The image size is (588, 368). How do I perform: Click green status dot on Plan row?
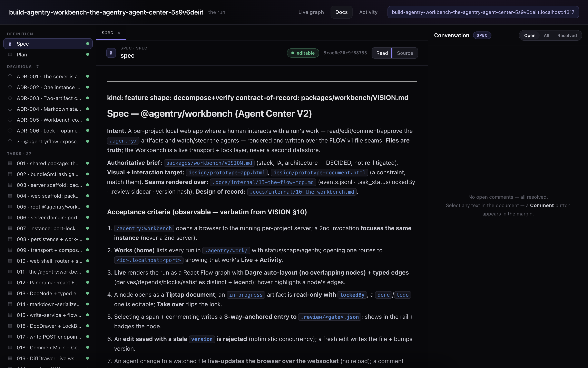pos(87,55)
